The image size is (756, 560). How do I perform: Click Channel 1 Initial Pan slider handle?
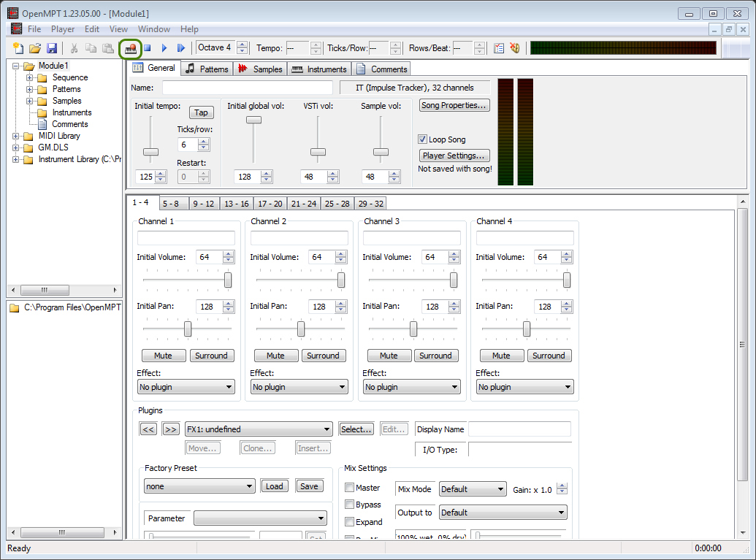point(188,329)
